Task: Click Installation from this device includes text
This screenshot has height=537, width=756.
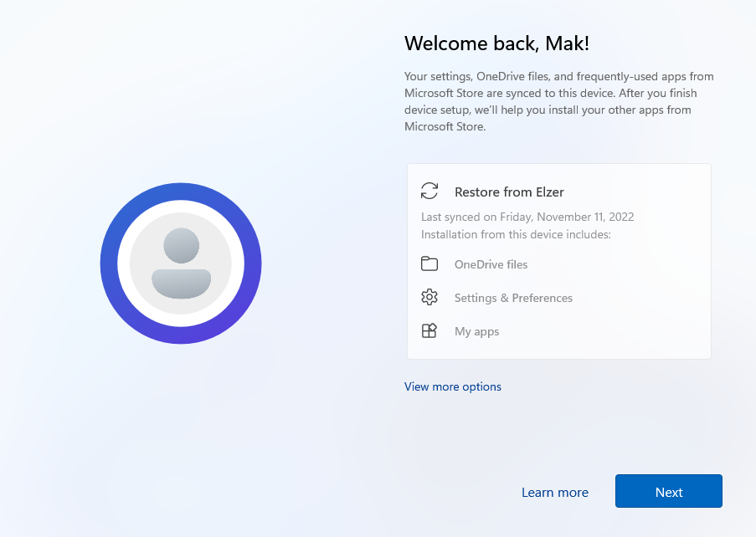Action: tap(516, 234)
